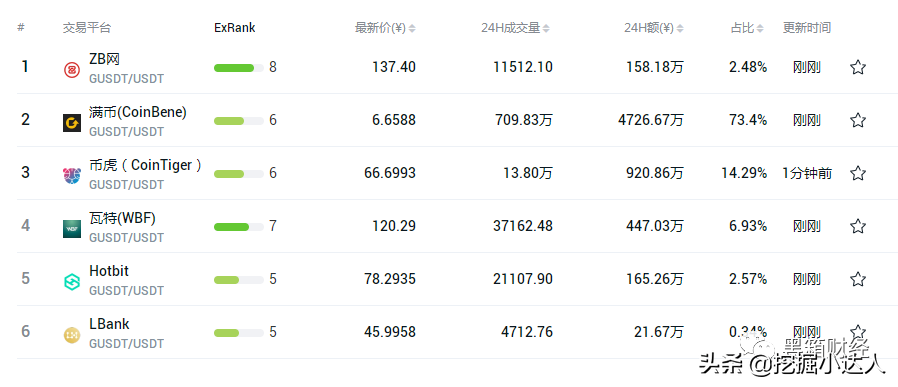
Task: Click volume value 37162.48
Action: pos(523,226)
